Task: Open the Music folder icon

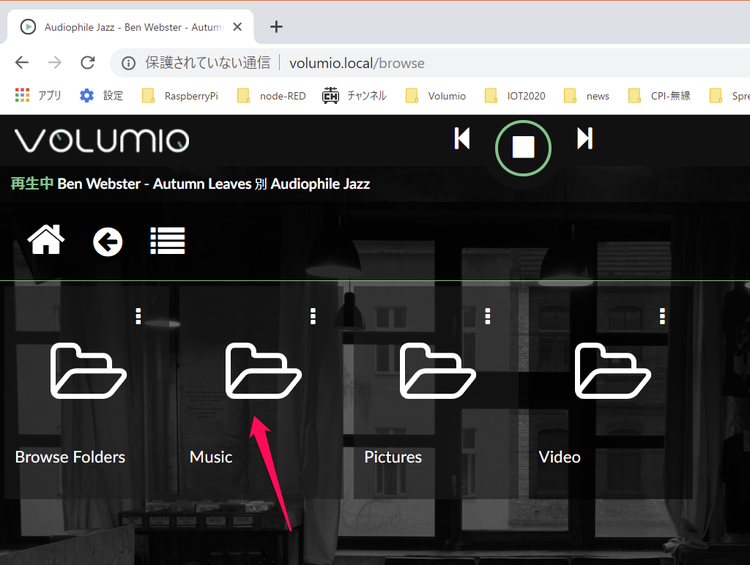Action: coord(263,370)
